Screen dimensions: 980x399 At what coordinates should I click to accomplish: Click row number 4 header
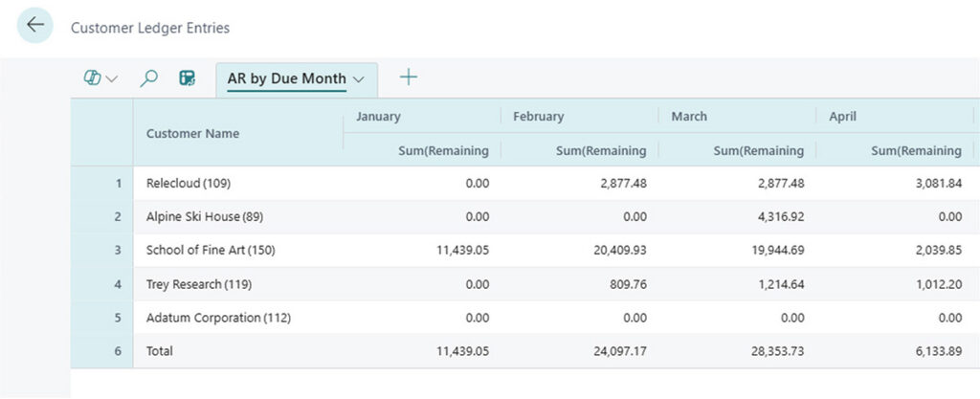pyautogui.click(x=101, y=284)
